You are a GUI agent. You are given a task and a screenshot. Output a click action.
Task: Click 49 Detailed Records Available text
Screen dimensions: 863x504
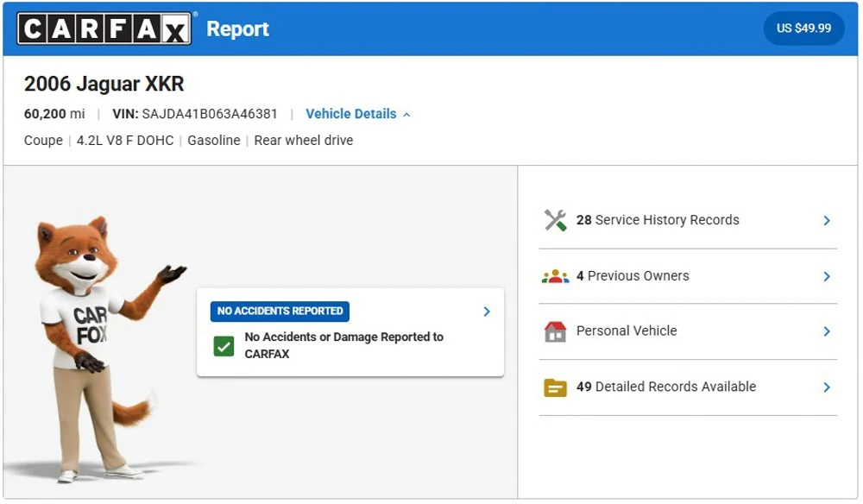tap(666, 387)
